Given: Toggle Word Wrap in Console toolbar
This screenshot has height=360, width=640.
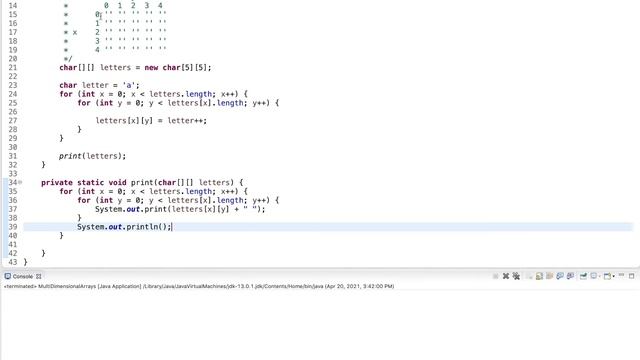Looking at the screenshot, I should click(x=549, y=276).
